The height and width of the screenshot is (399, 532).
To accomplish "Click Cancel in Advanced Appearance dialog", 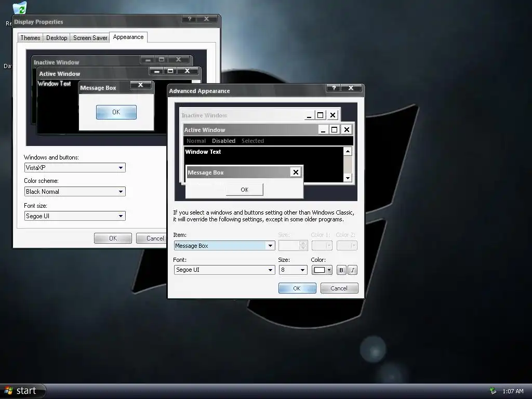I will click(339, 288).
